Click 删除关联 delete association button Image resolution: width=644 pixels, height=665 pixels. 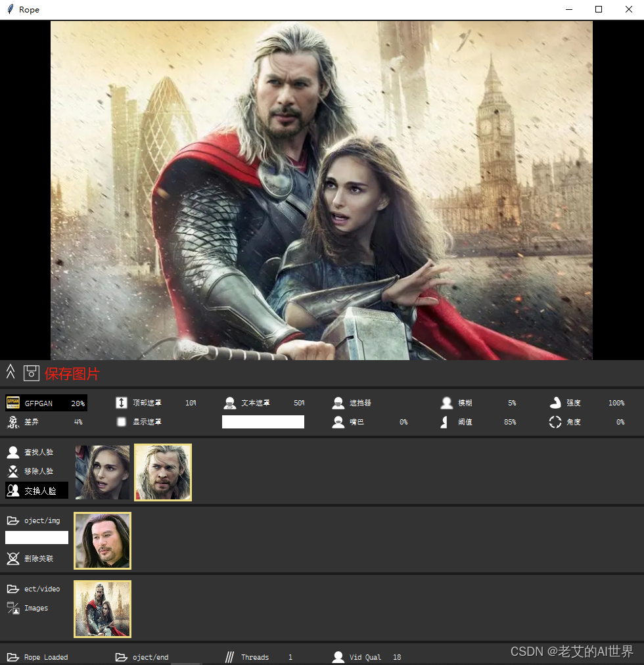[37, 559]
